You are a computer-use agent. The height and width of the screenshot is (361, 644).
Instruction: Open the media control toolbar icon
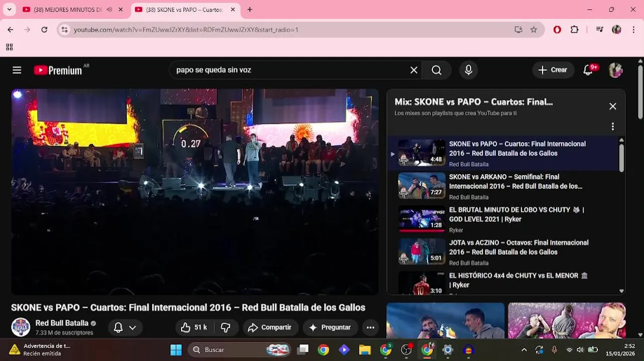(x=599, y=30)
